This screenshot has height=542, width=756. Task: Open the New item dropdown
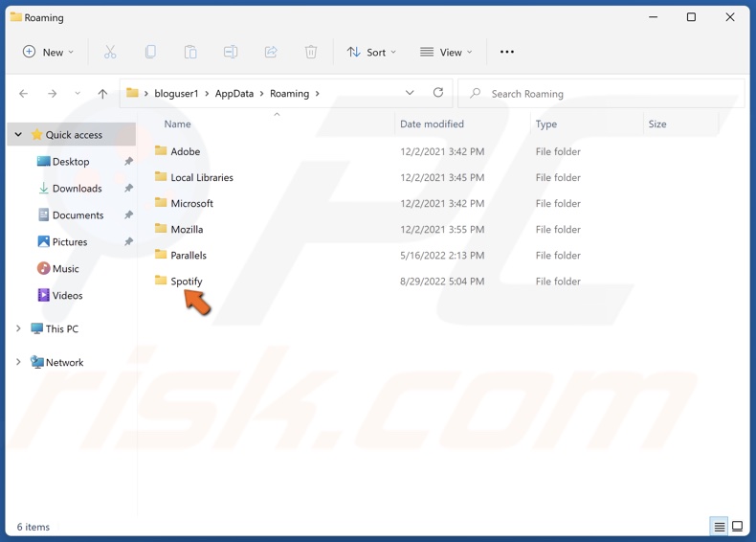pyautogui.click(x=48, y=52)
